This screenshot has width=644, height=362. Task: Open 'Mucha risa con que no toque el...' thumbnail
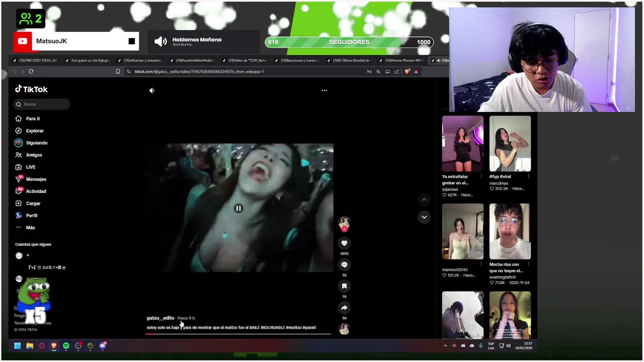510,231
